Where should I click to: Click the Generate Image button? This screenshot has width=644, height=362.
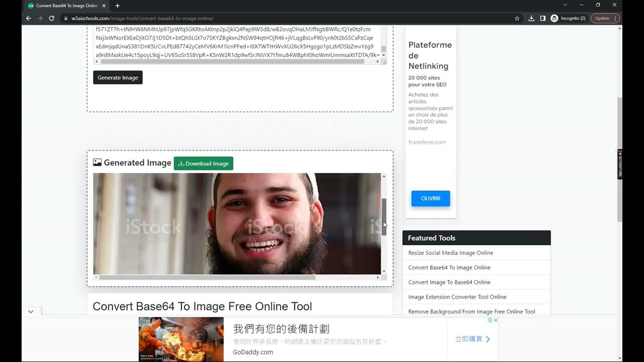coord(118,77)
